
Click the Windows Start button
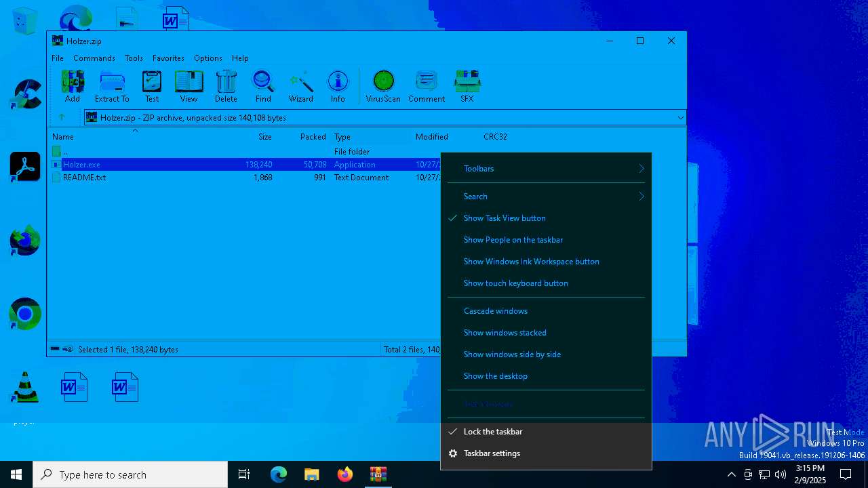(x=16, y=474)
